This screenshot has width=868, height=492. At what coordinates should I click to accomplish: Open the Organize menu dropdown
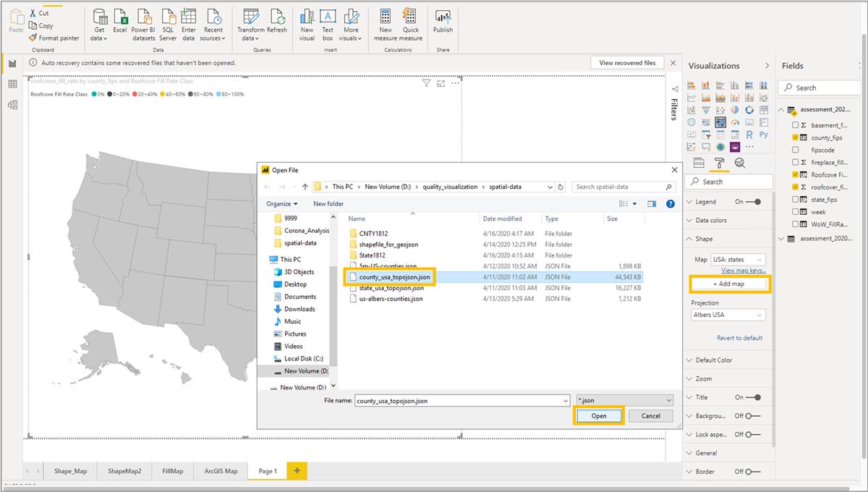[x=281, y=204]
